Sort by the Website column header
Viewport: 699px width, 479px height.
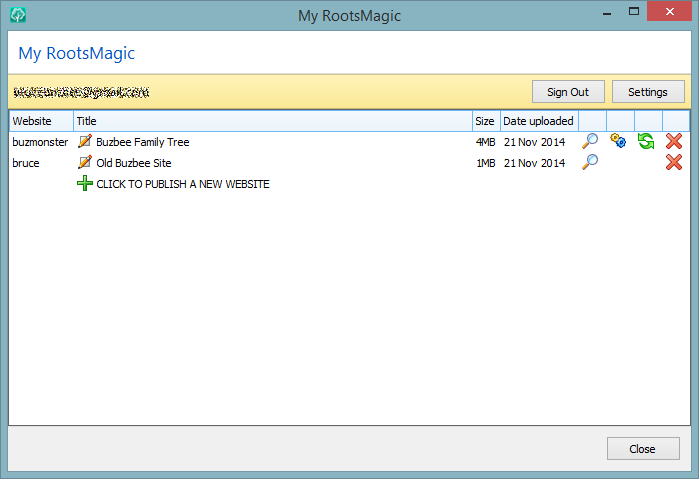click(x=41, y=121)
